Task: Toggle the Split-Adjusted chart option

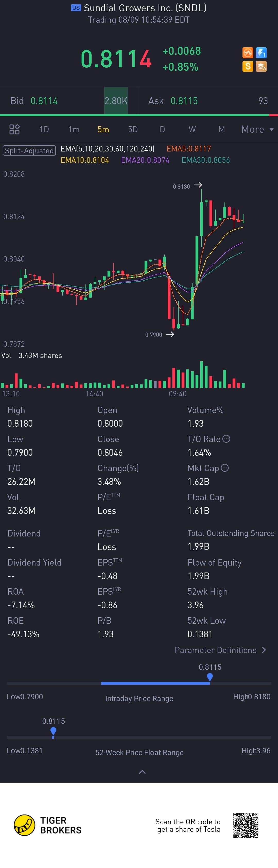Action: (x=29, y=150)
